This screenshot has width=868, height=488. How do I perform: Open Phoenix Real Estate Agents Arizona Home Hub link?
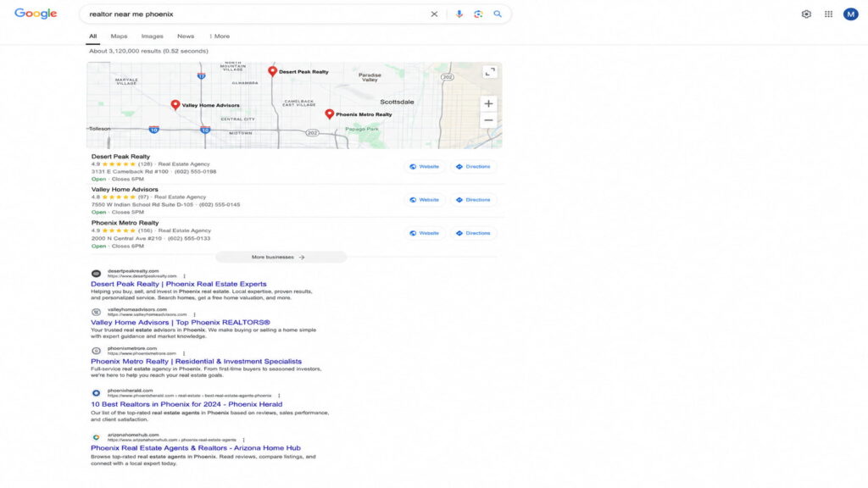tap(196, 448)
